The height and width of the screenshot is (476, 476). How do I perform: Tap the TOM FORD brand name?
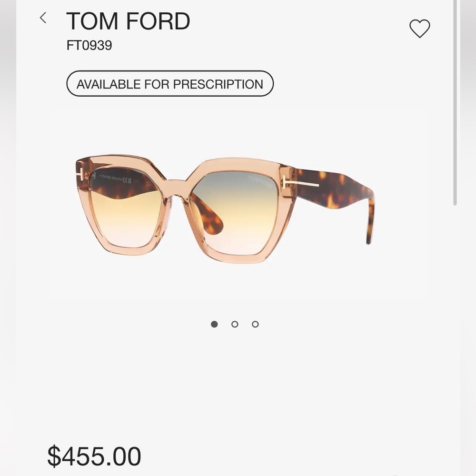[128, 21]
